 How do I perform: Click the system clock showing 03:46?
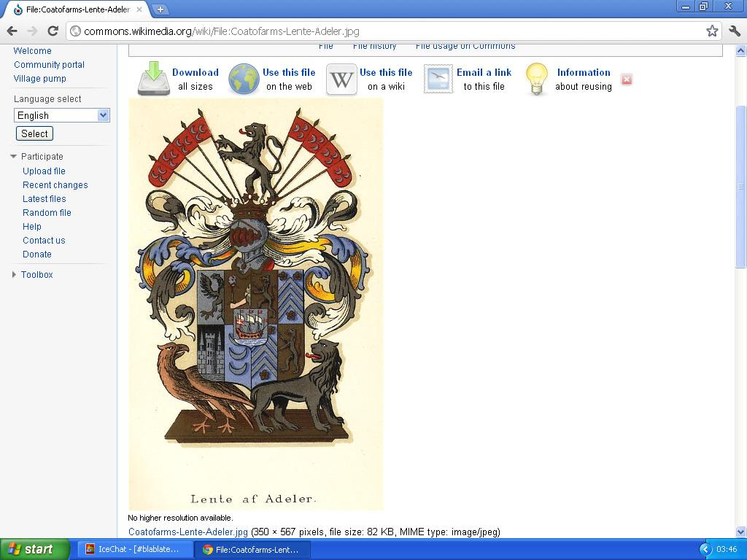[x=727, y=549]
